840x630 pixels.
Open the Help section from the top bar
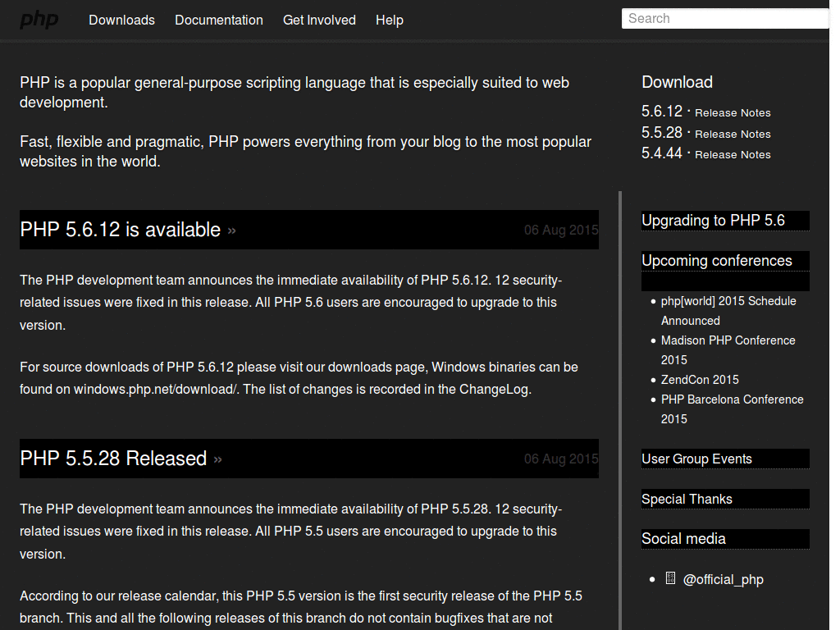pyautogui.click(x=390, y=20)
